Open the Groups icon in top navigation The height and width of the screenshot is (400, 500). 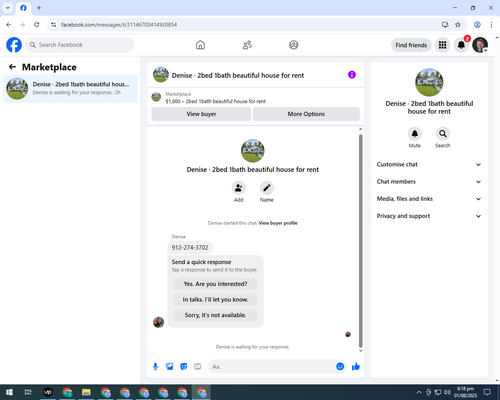[294, 45]
